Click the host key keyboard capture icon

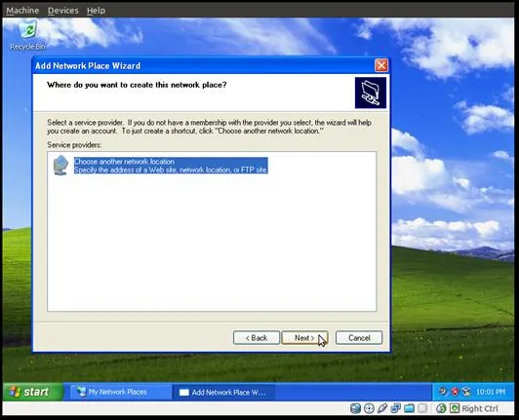click(x=455, y=408)
